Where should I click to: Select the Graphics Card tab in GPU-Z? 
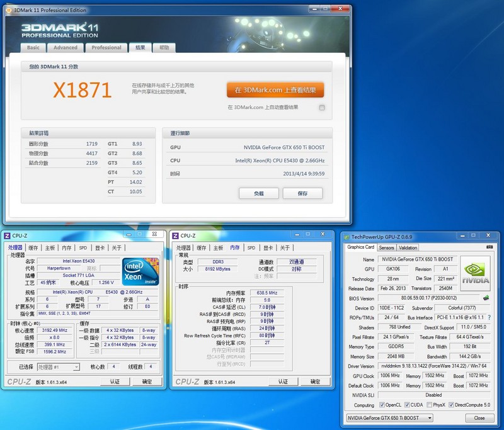360,247
